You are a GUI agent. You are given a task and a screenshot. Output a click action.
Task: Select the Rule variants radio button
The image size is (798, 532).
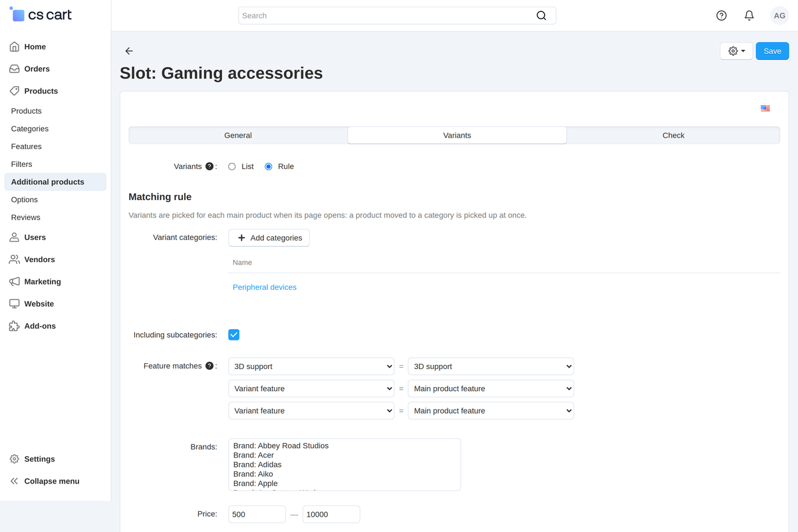click(x=269, y=167)
